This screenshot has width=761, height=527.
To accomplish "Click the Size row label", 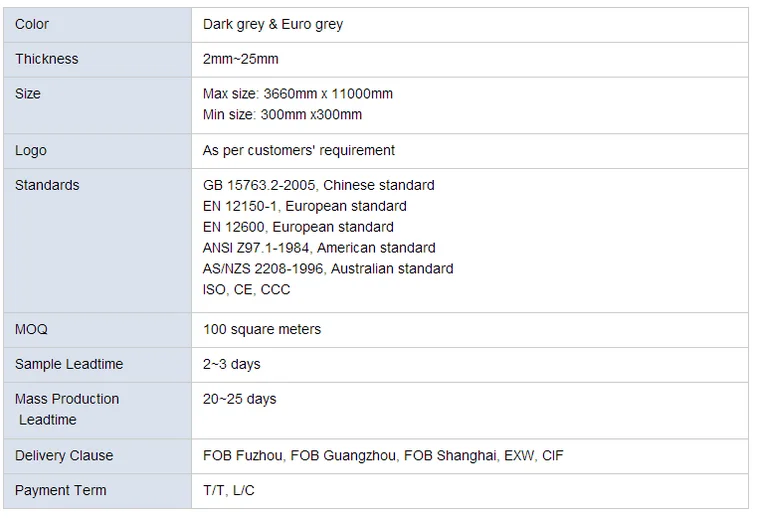I will pos(28,94).
